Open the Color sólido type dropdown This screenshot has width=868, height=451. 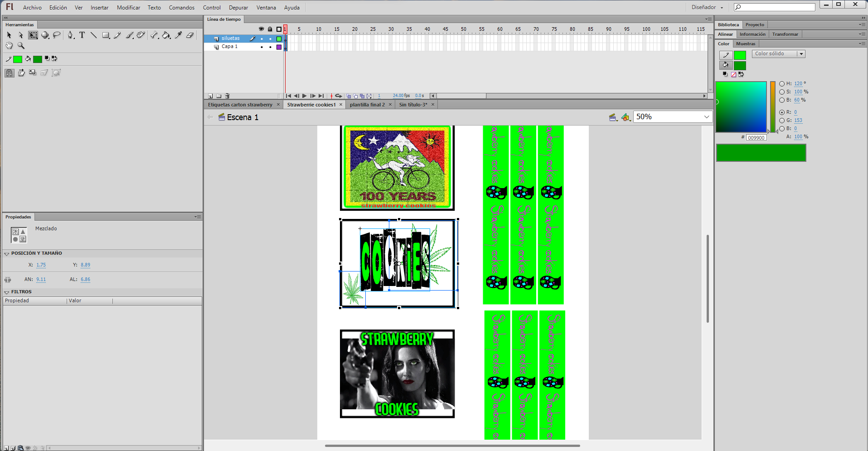[778, 54]
